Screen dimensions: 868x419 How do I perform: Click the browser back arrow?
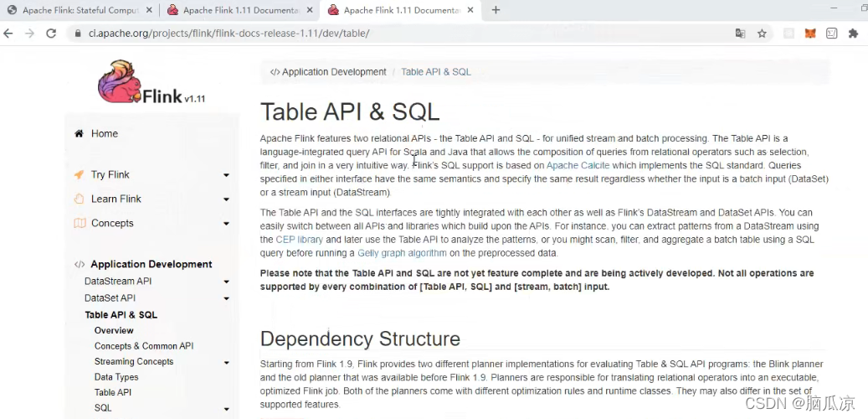[8, 34]
